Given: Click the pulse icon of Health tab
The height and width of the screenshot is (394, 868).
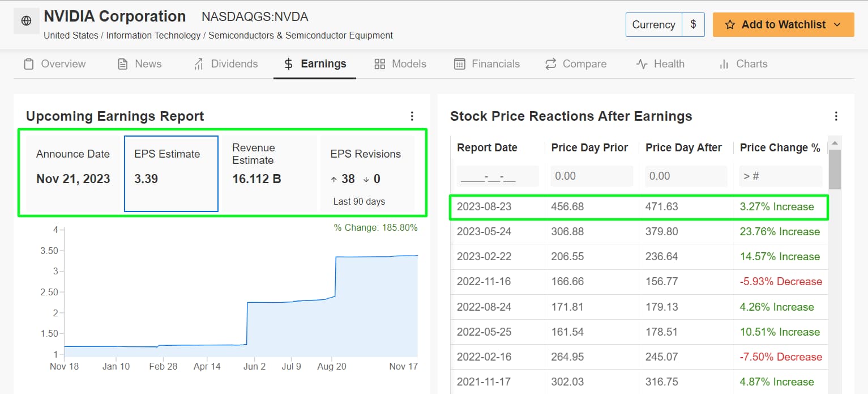Looking at the screenshot, I should tap(642, 64).
